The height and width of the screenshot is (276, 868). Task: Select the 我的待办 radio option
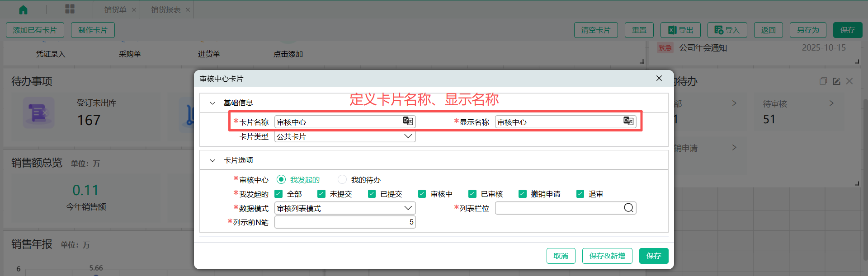[342, 180]
